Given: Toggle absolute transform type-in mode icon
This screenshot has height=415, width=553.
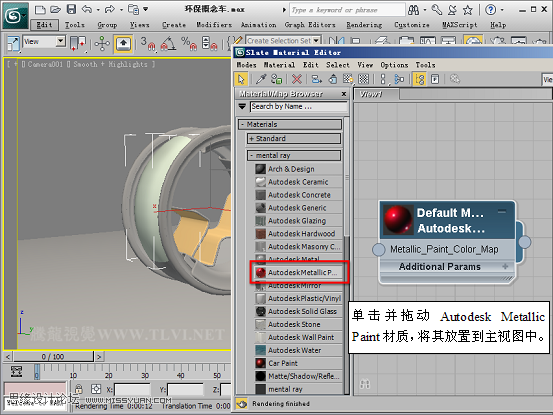Looking at the screenshot, I should click(96, 389).
